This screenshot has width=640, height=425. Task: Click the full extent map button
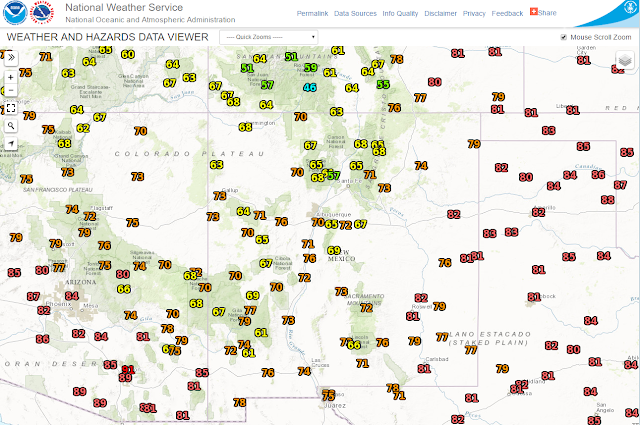point(11,108)
